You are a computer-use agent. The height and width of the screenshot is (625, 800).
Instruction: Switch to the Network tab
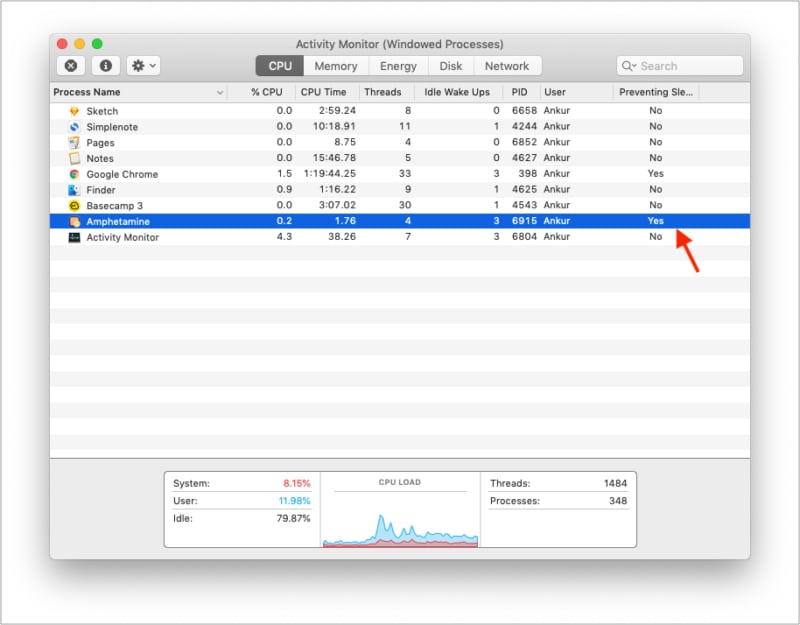[x=507, y=65]
